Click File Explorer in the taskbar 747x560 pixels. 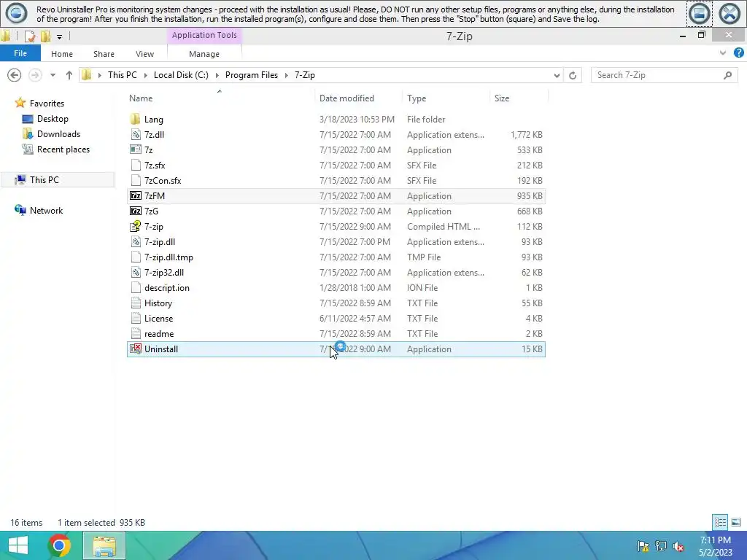point(104,545)
